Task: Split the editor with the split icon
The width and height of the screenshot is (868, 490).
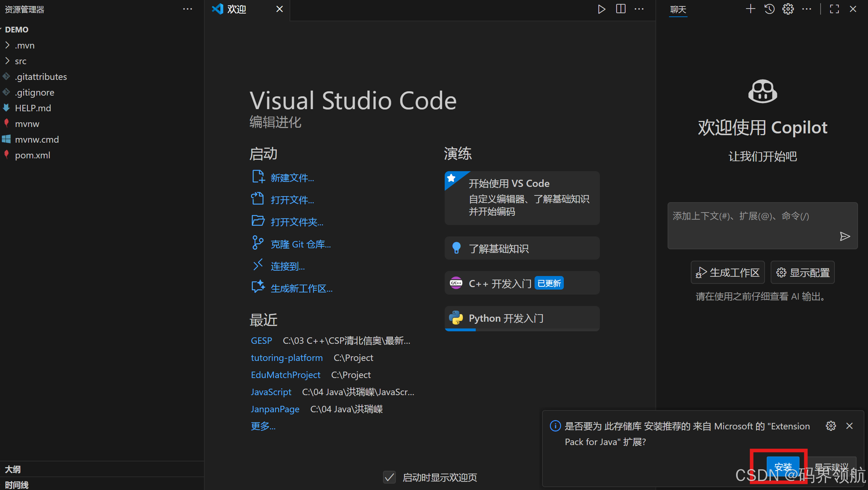Action: pos(621,9)
